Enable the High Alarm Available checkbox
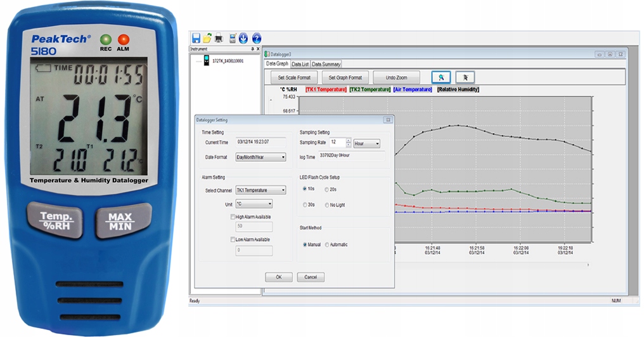The image size is (644, 337). [x=233, y=216]
